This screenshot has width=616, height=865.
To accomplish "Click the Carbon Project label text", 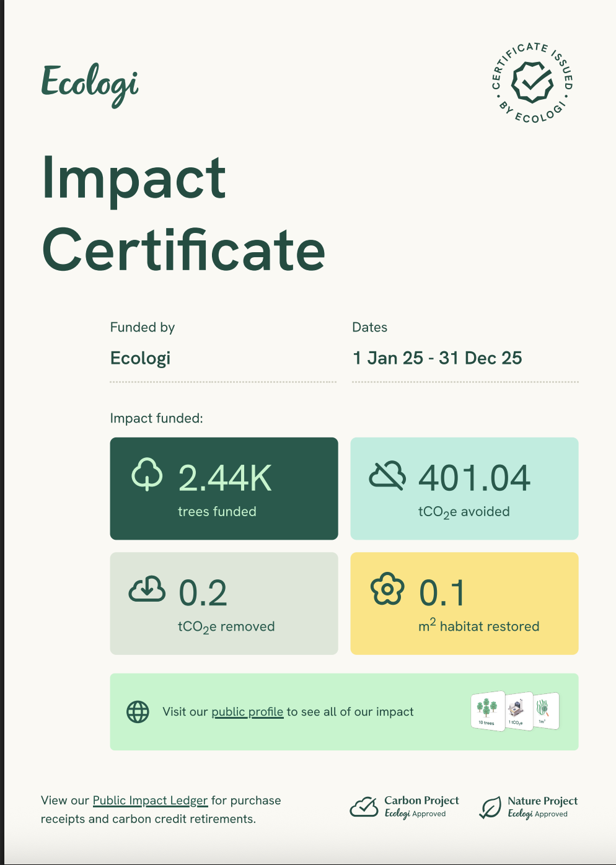I will coord(421,801).
